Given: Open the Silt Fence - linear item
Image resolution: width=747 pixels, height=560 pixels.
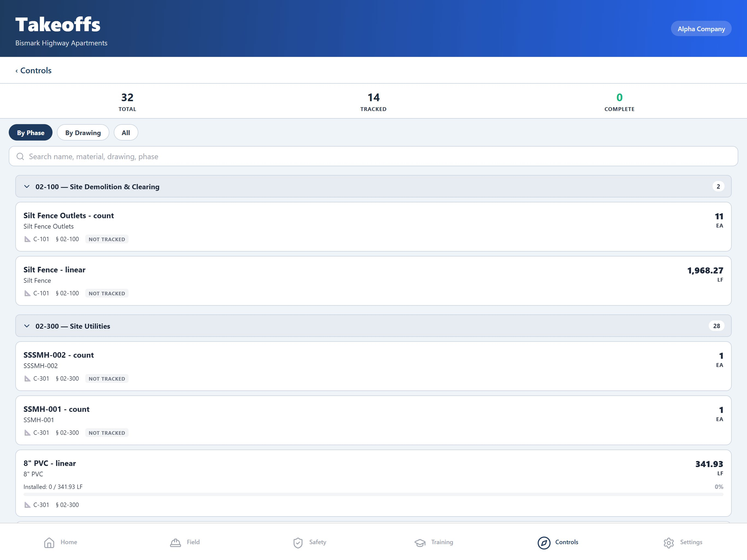Looking at the screenshot, I should tap(373, 281).
